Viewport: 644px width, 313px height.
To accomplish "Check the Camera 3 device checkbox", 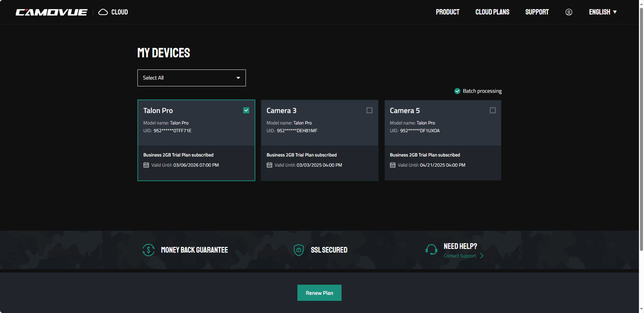I will pyautogui.click(x=369, y=110).
